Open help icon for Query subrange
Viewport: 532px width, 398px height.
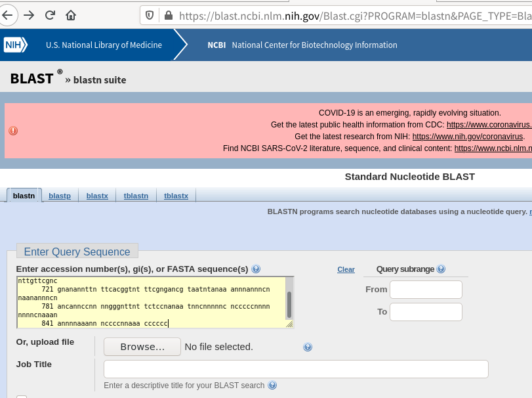pyautogui.click(x=441, y=269)
